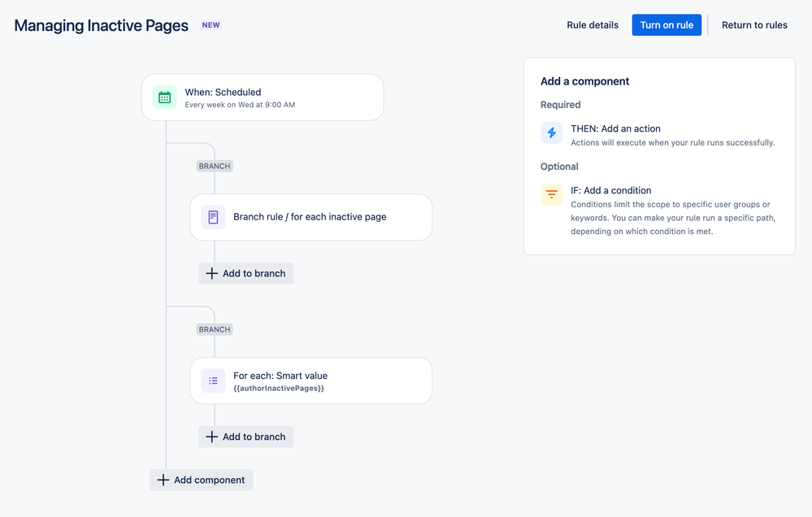Viewport: 812px width, 517px height.
Task: Click the 'Conditions limit the scope' description
Action: pos(673,218)
